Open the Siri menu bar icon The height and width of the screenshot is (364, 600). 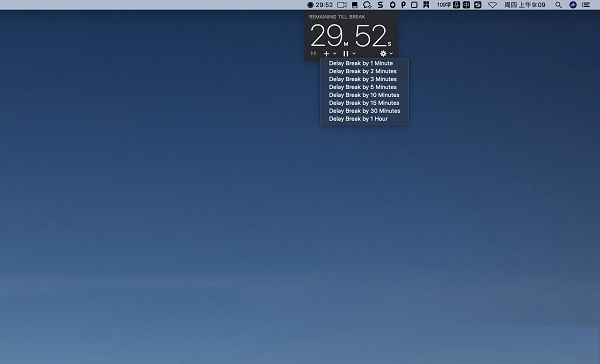coord(573,5)
